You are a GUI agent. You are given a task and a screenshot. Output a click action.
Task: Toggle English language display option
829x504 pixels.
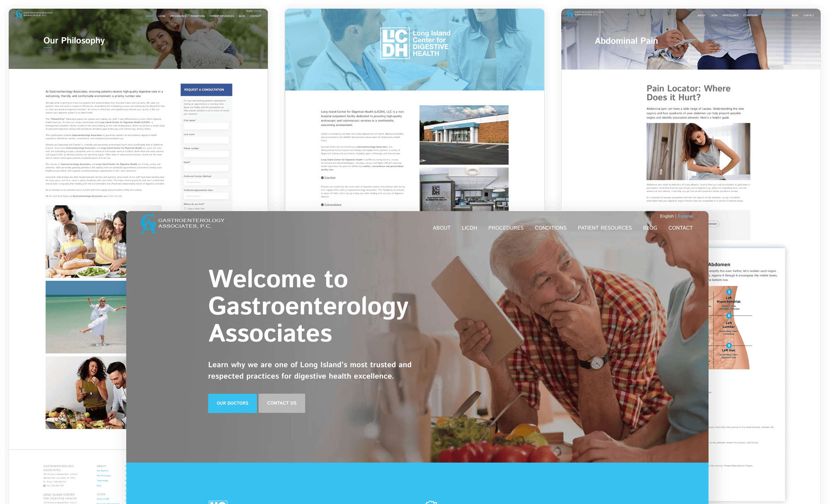click(x=659, y=217)
